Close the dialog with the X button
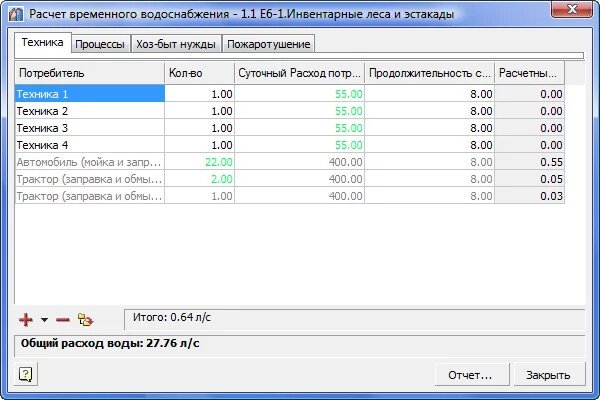The image size is (600, 400). tap(572, 9)
